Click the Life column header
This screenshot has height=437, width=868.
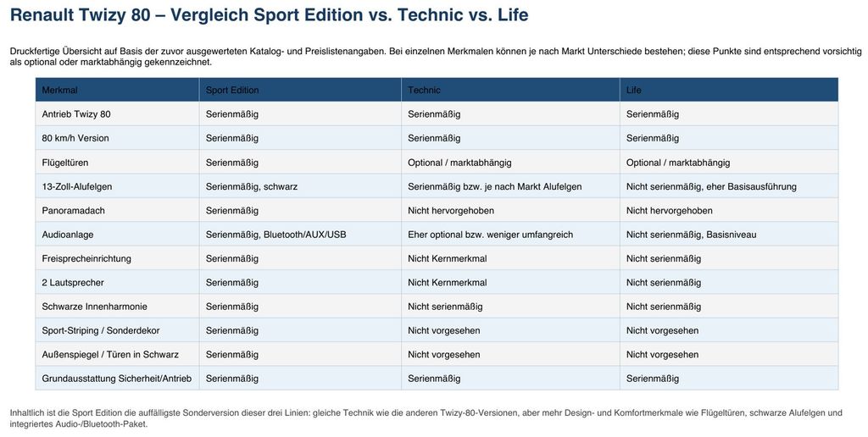pyautogui.click(x=633, y=90)
